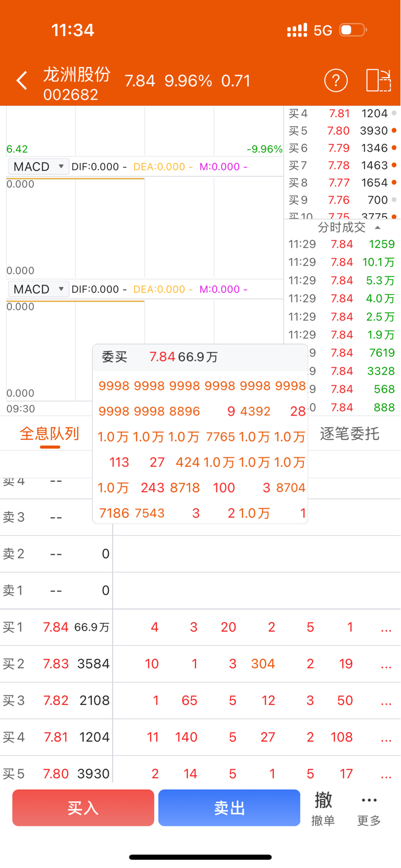The width and height of the screenshot is (401, 868).
Task: Tap order 8896 in the 委买 popup
Action: [185, 411]
